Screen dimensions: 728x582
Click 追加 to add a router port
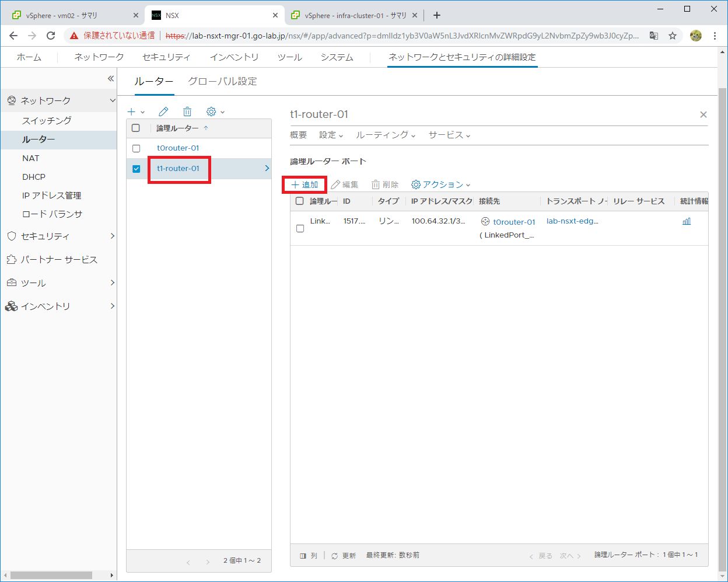tap(304, 184)
